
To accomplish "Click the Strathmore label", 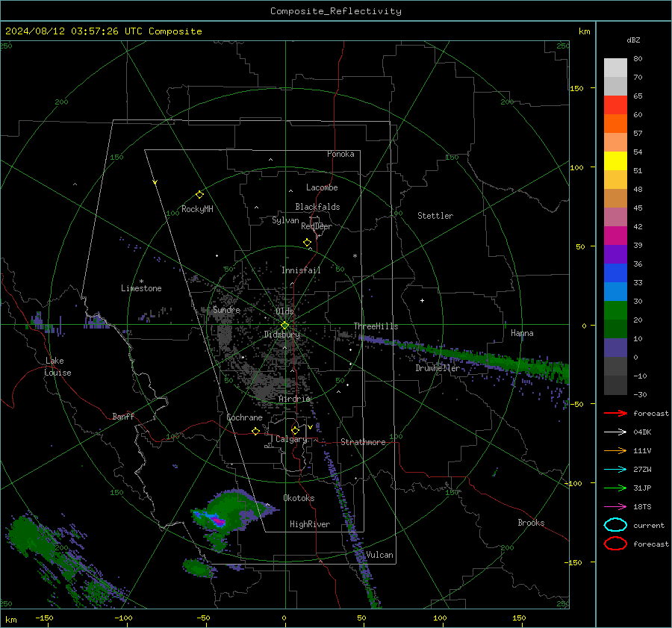I will click(x=363, y=442).
